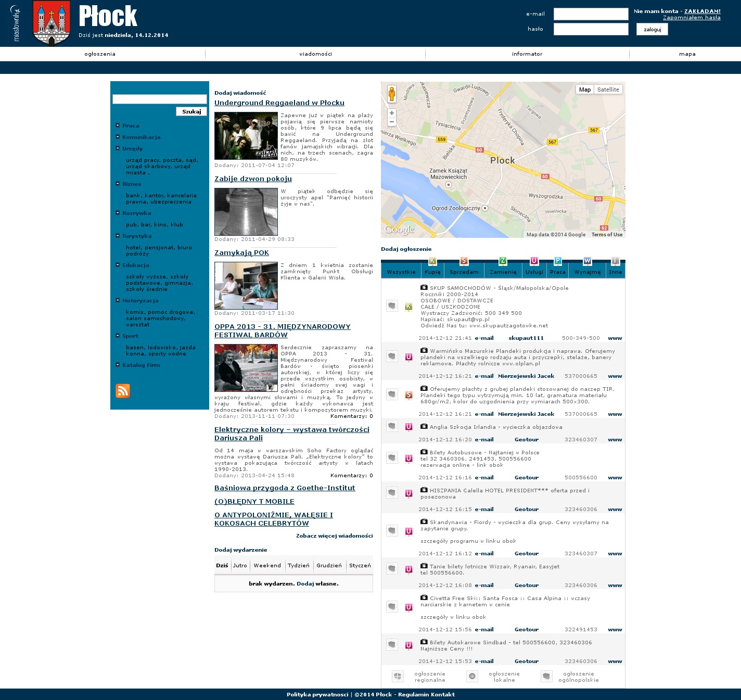Click the bell thumbnail image
The width and height of the screenshot is (741, 700).
[246, 212]
